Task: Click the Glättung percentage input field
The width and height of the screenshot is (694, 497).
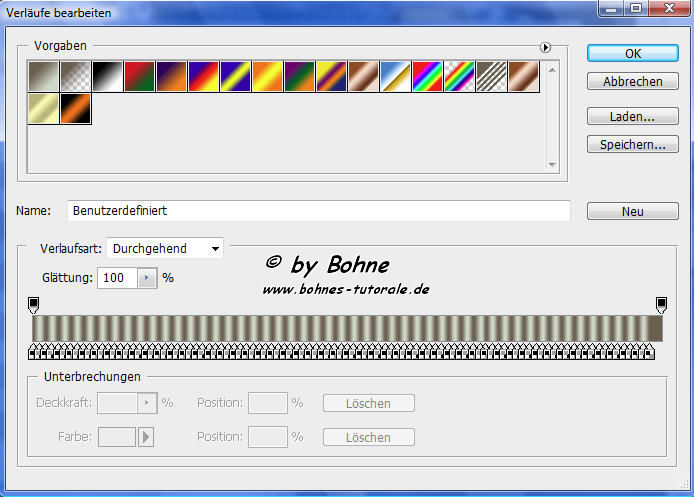Action: [x=116, y=278]
